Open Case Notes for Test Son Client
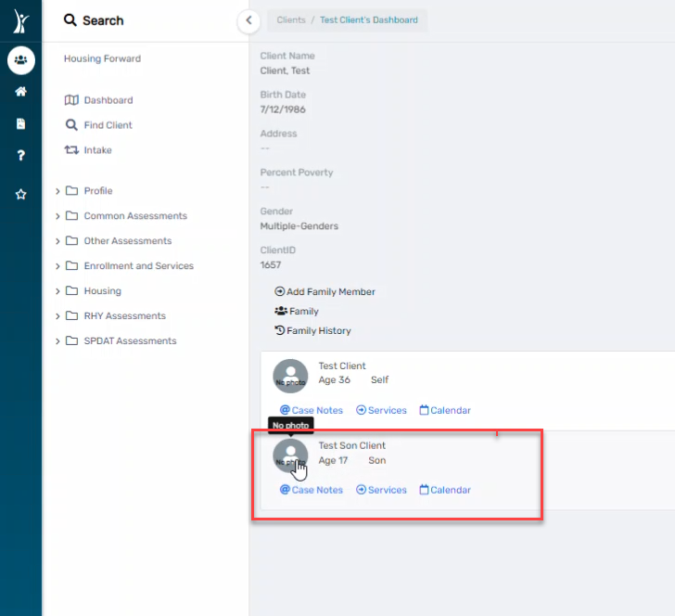 312,490
